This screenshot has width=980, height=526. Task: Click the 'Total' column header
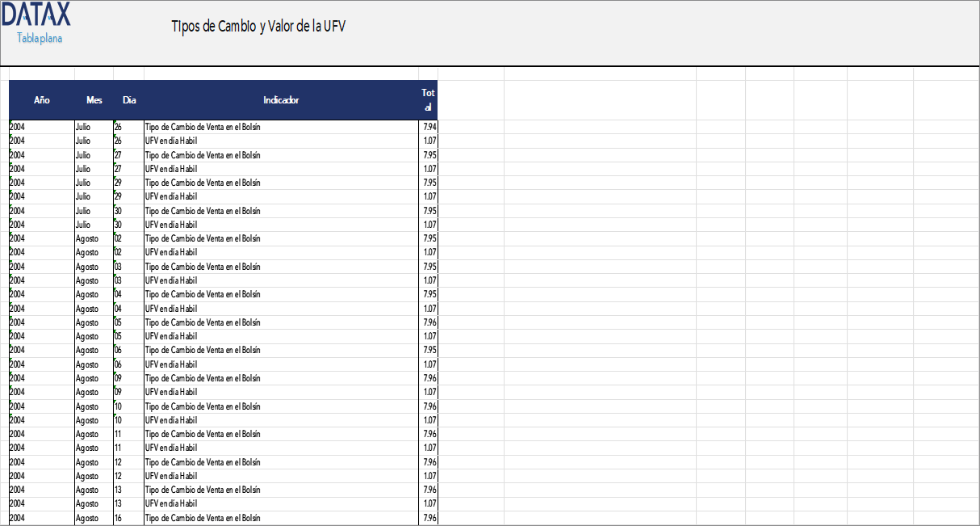428,100
